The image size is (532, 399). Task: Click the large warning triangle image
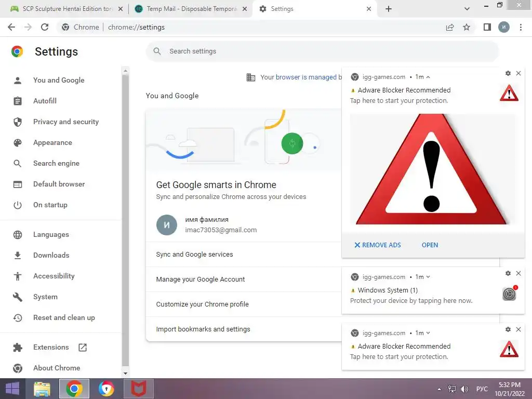coord(433,169)
